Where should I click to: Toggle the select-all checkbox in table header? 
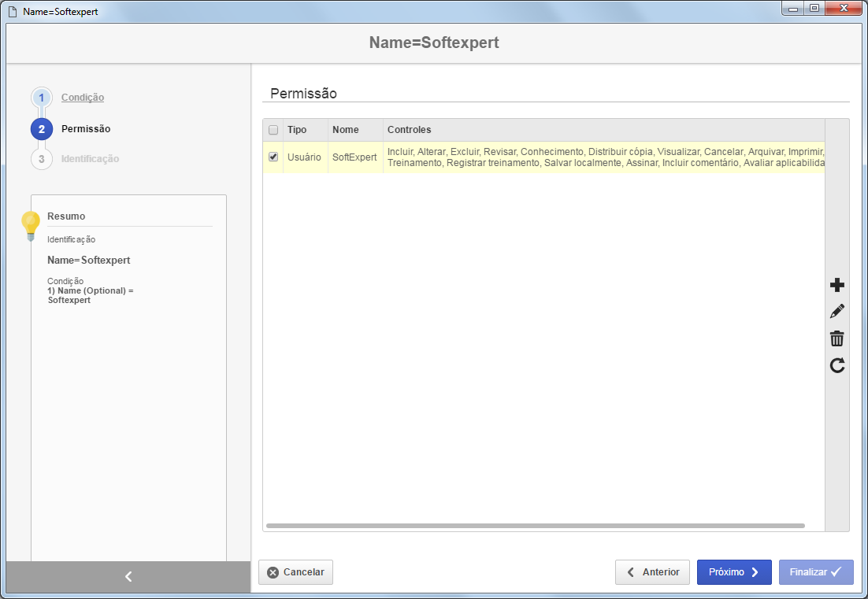coord(273,130)
